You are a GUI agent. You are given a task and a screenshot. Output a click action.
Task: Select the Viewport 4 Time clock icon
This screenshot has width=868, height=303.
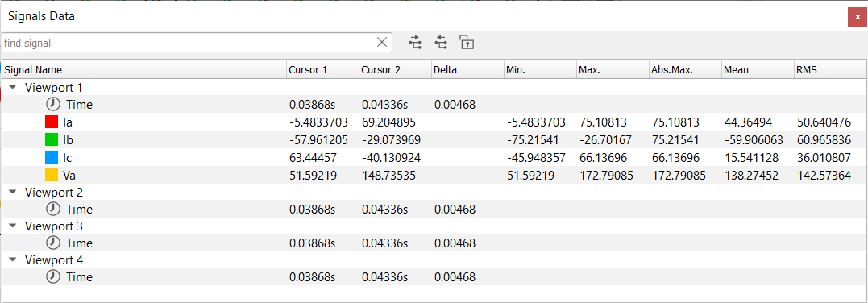tap(52, 277)
